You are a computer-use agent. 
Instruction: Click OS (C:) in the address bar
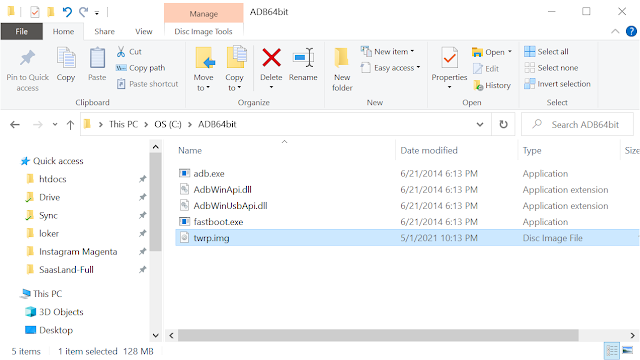pos(168,124)
